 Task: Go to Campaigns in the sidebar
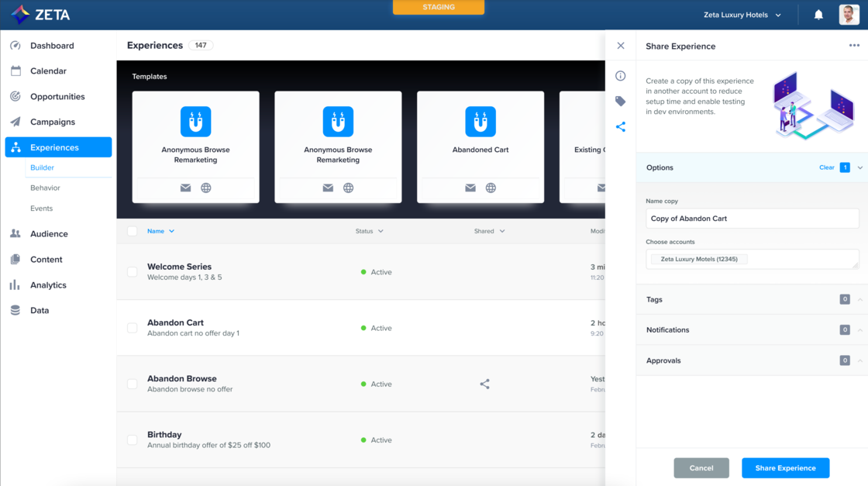tap(53, 122)
